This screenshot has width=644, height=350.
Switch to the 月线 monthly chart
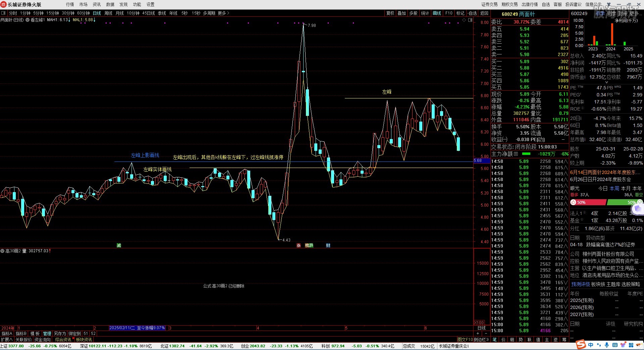pyautogui.click(x=119, y=13)
